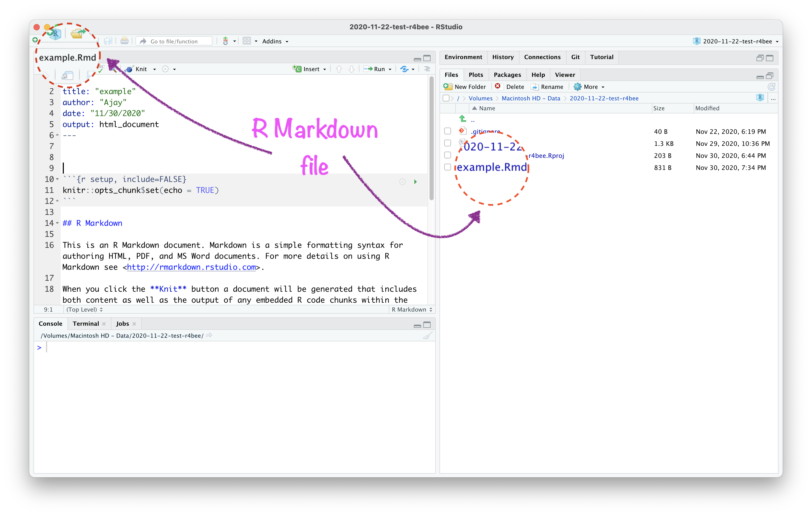Navigate to Macintosh HD - Data breadcrumb
The image size is (812, 516).
(531, 98)
